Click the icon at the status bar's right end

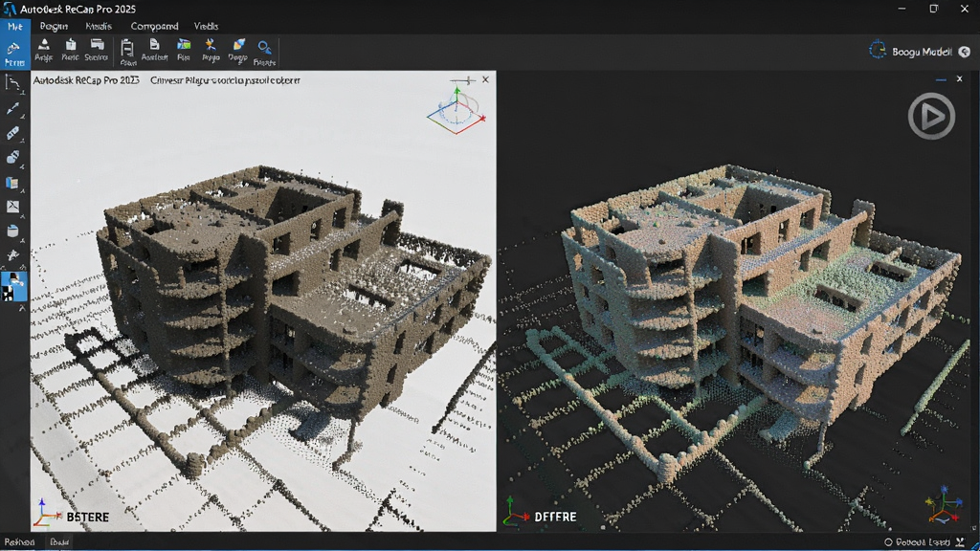(961, 542)
